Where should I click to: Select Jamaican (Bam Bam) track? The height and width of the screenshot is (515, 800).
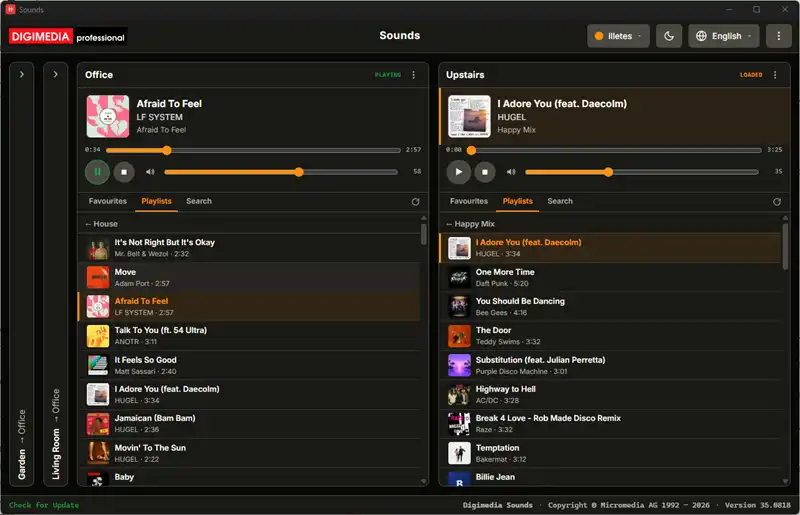pos(249,424)
